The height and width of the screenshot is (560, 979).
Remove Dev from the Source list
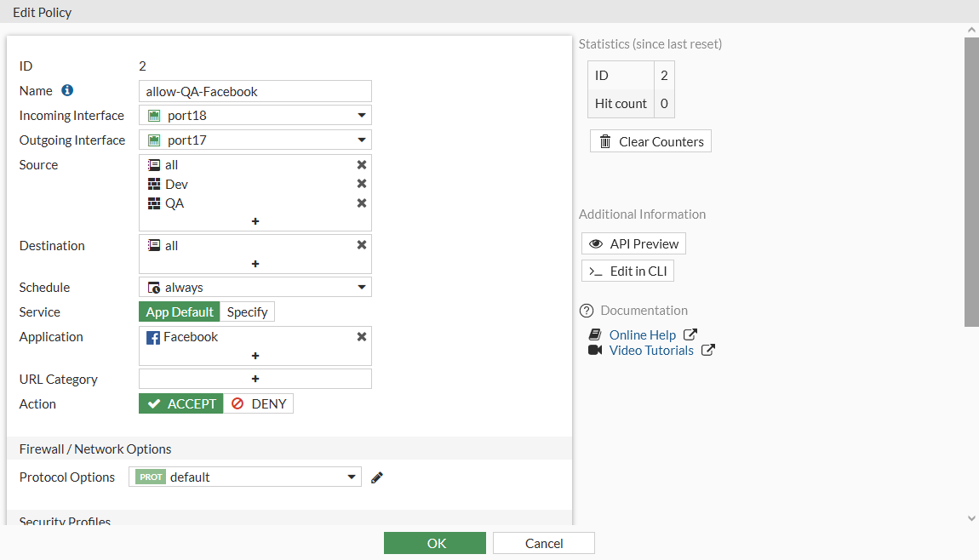(x=361, y=183)
